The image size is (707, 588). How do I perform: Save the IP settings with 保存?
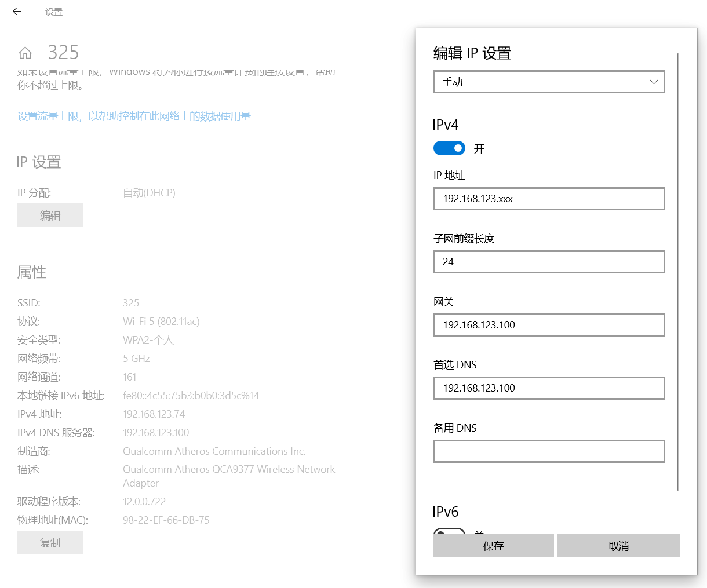tap(494, 545)
